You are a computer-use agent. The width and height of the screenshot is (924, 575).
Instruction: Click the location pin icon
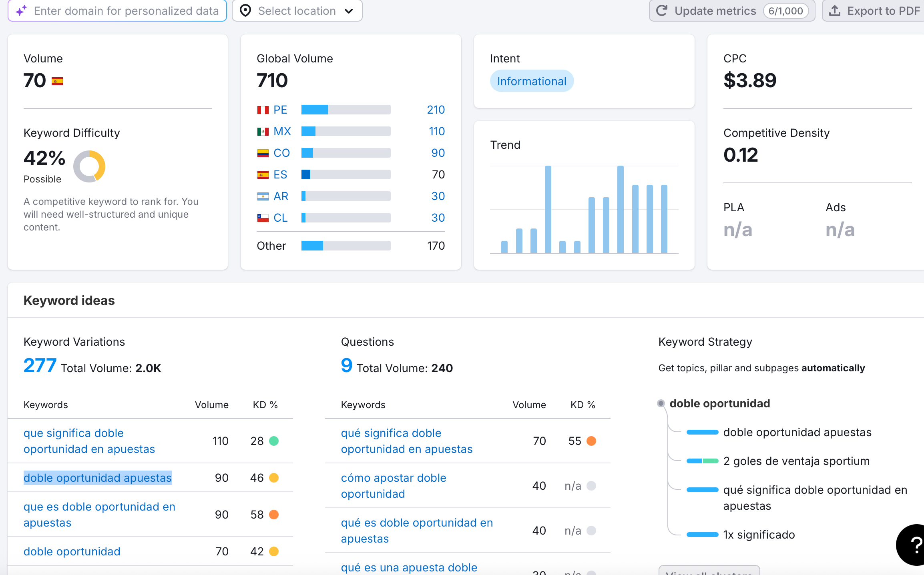click(x=245, y=11)
